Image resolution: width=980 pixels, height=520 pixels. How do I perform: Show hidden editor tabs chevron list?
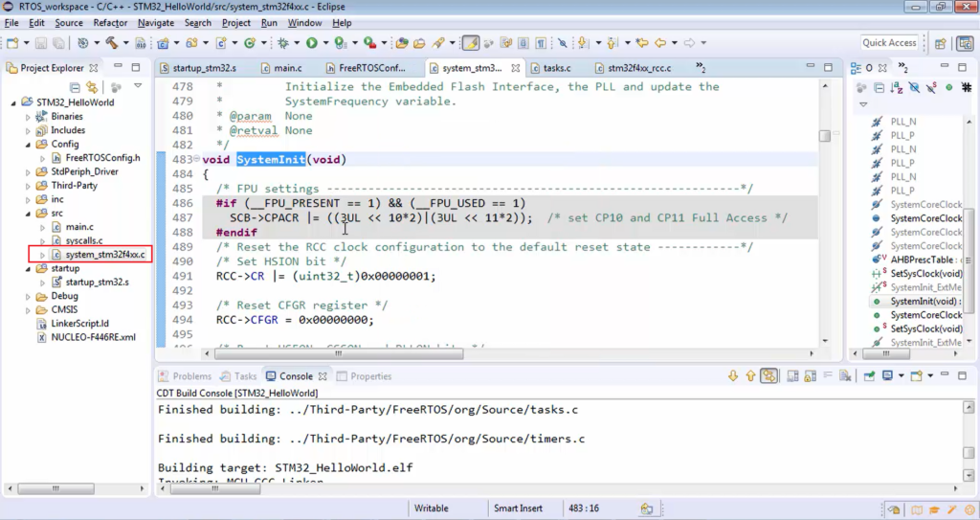click(701, 67)
